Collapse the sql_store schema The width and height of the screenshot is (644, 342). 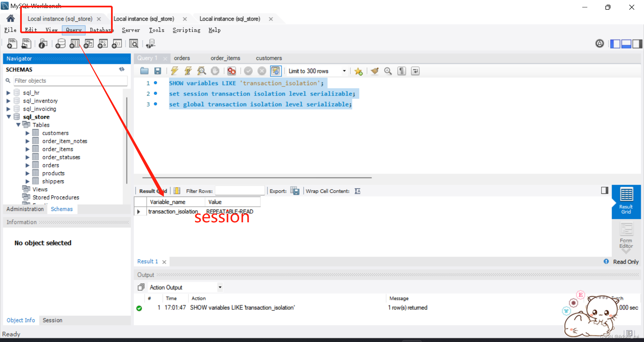tap(9, 117)
